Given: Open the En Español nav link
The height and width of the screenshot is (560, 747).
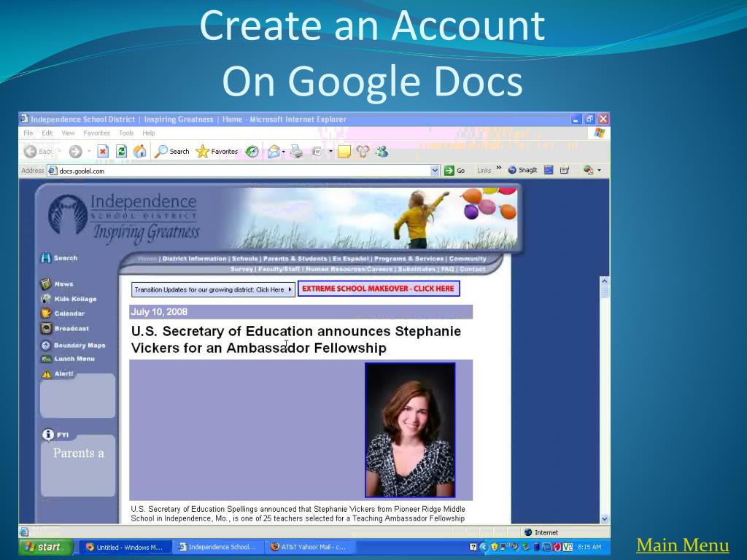Looking at the screenshot, I should click(351, 259).
